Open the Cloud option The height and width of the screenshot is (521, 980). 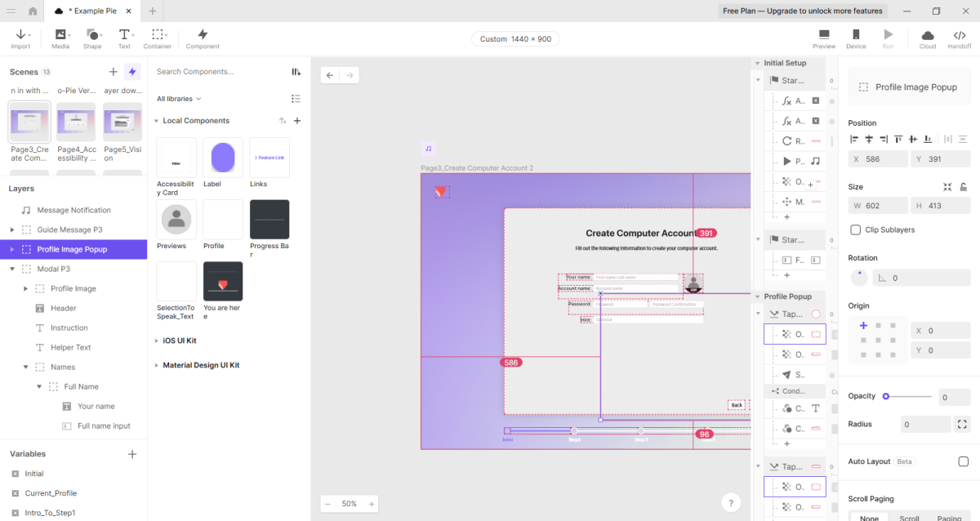pyautogui.click(x=928, y=35)
